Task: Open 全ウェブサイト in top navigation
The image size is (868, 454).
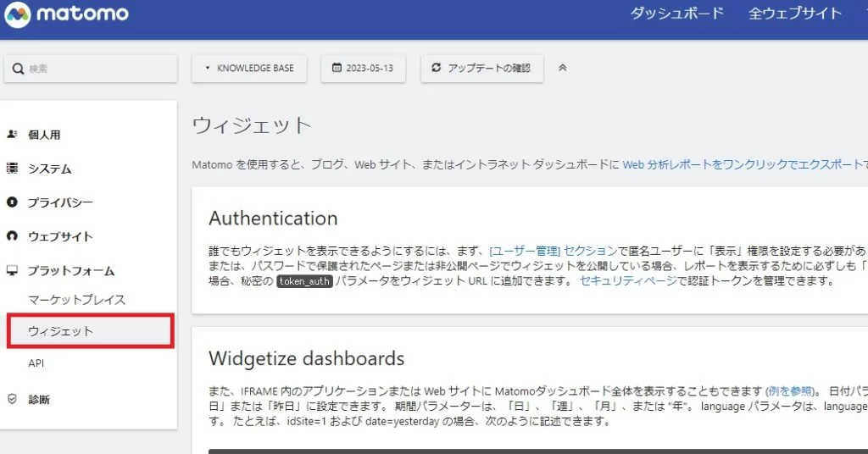Action: (795, 14)
